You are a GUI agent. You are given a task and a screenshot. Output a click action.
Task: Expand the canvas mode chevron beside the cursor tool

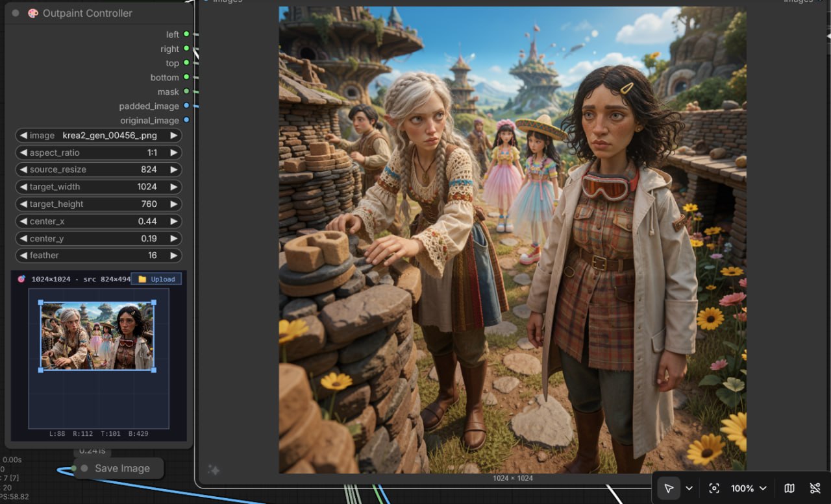[x=689, y=488]
